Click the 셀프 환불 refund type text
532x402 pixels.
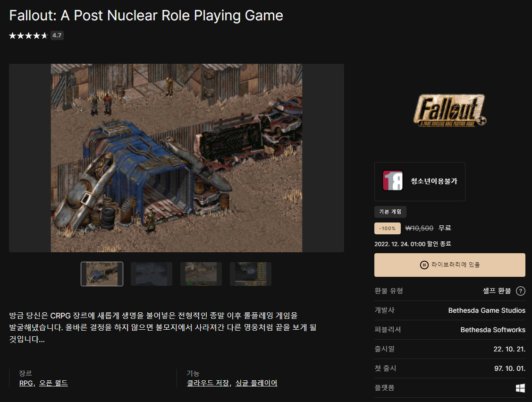tap(497, 291)
